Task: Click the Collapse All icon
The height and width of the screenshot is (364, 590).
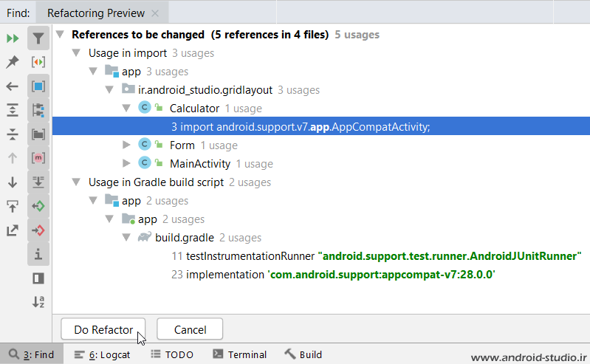Action: [13, 134]
